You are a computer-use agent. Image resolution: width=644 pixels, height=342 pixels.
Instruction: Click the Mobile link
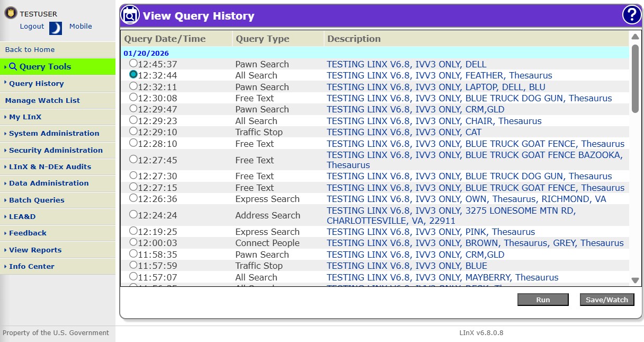[80, 27]
